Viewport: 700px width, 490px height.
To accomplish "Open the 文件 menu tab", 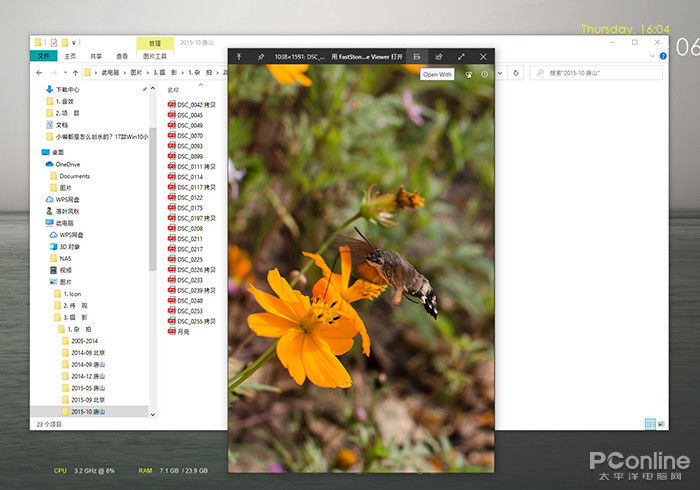I will tap(44, 57).
